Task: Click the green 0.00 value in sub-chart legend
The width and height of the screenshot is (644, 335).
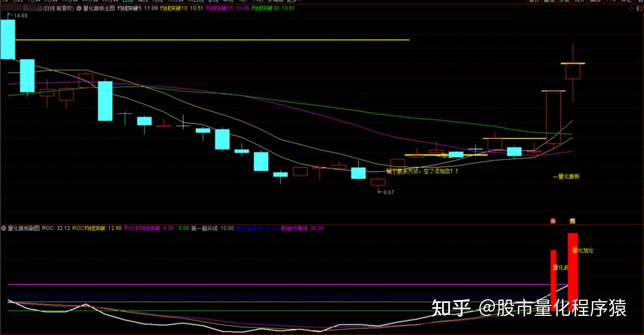Action: (184, 228)
